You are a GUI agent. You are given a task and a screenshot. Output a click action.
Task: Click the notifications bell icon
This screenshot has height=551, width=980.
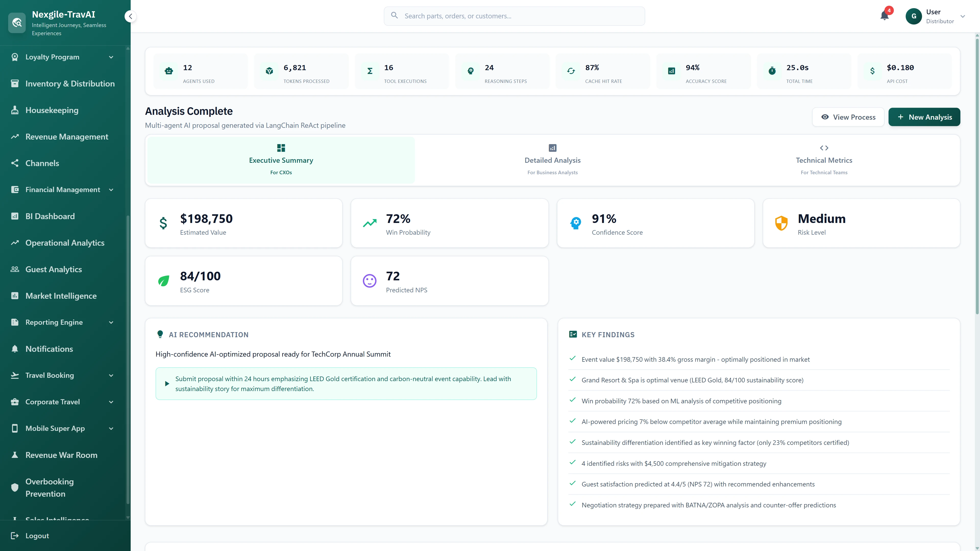[x=885, y=16]
